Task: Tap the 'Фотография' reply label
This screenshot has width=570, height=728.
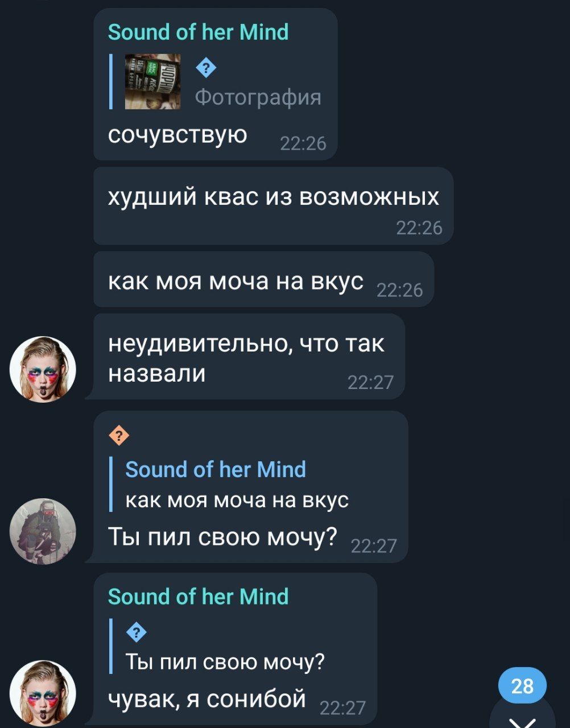Action: click(258, 97)
